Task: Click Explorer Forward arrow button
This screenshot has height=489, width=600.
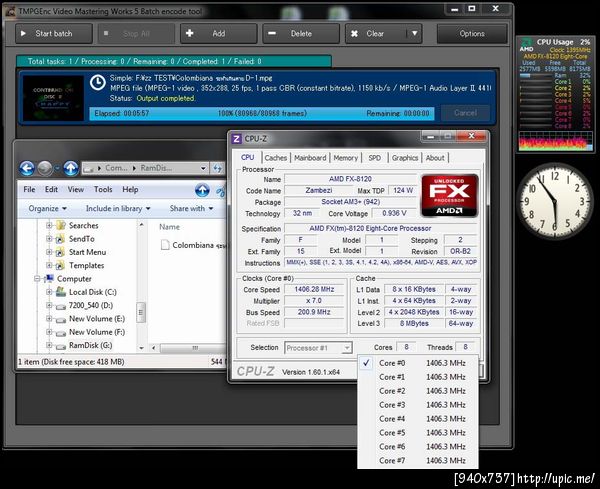Action: point(45,168)
